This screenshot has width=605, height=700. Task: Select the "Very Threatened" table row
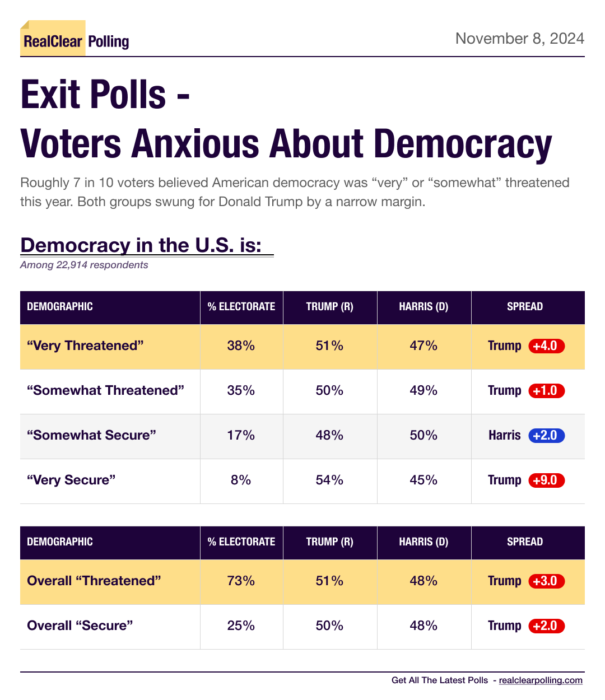click(302, 347)
